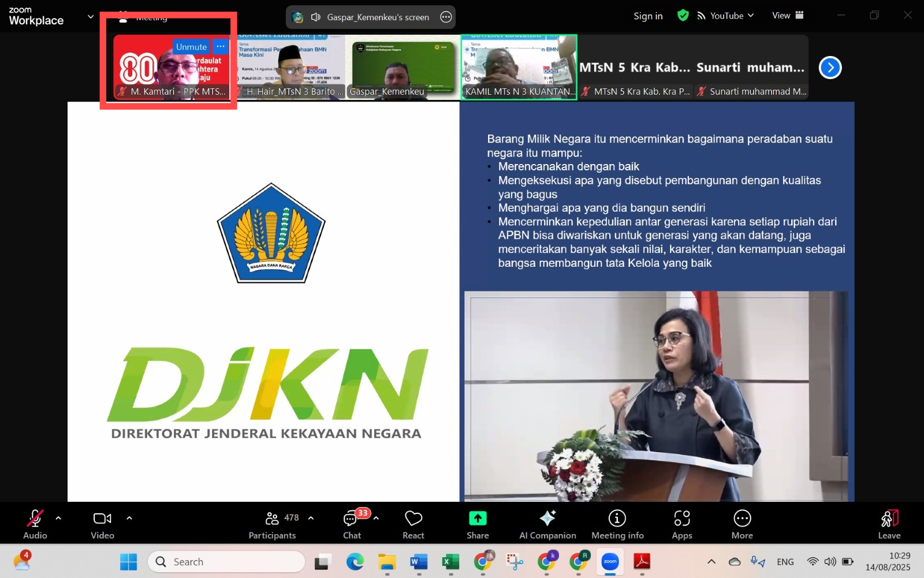The image size is (924, 578).
Task: Expand the audio options arrow
Action: (58, 519)
